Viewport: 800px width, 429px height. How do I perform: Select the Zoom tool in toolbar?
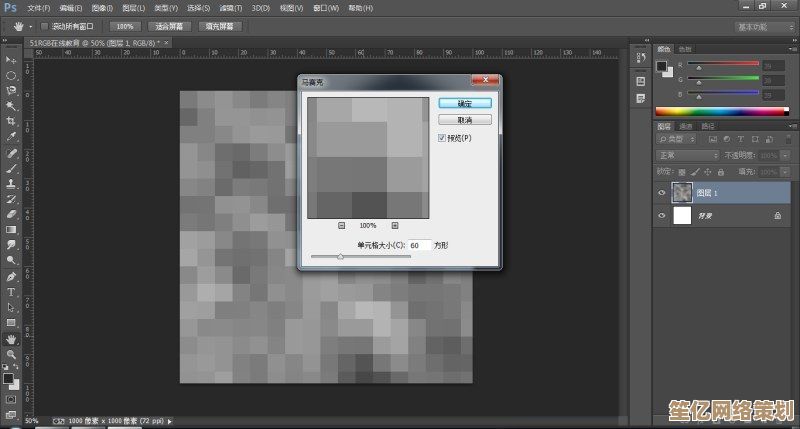point(11,354)
